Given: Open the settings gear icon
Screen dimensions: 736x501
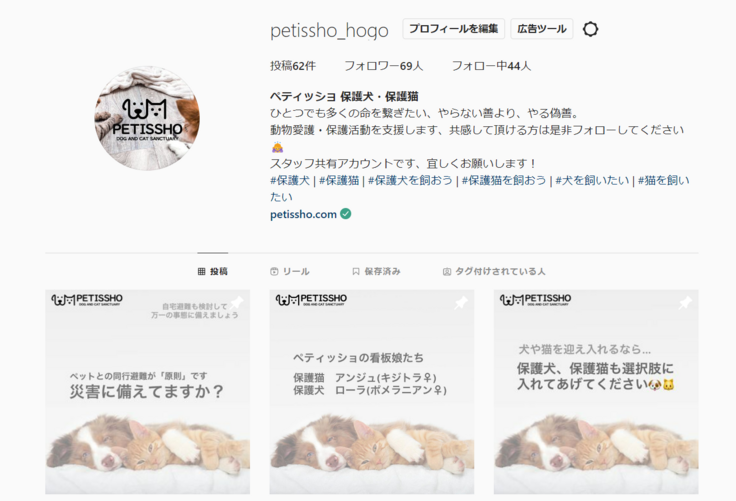Looking at the screenshot, I should pos(590,29).
